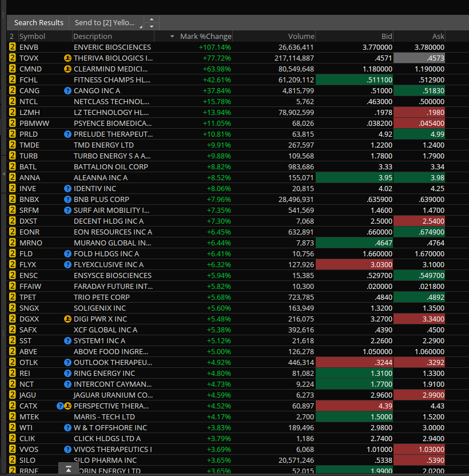The width and height of the screenshot is (469, 476).
Task: Sort by the Bid column header
Action: (x=354, y=37)
